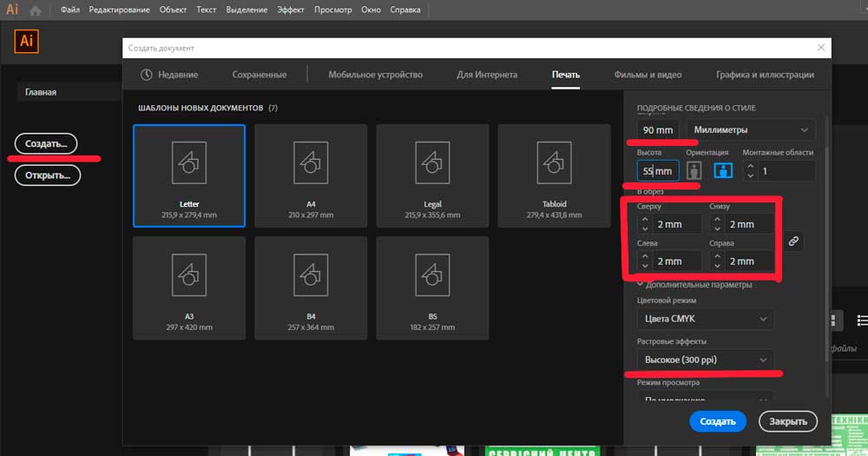Switch to the Печать tab
The height and width of the screenshot is (456, 868).
click(x=566, y=74)
